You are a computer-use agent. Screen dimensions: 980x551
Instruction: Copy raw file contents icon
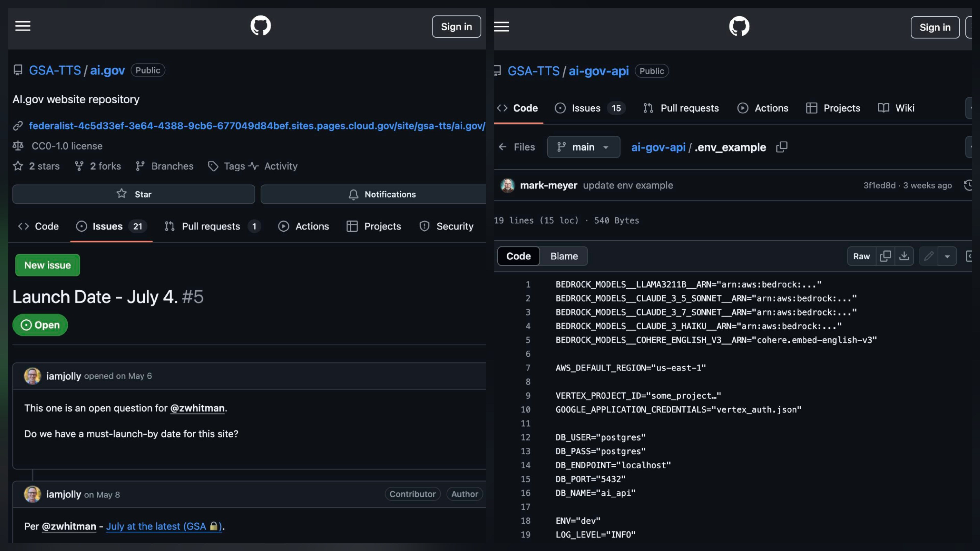[x=885, y=256]
